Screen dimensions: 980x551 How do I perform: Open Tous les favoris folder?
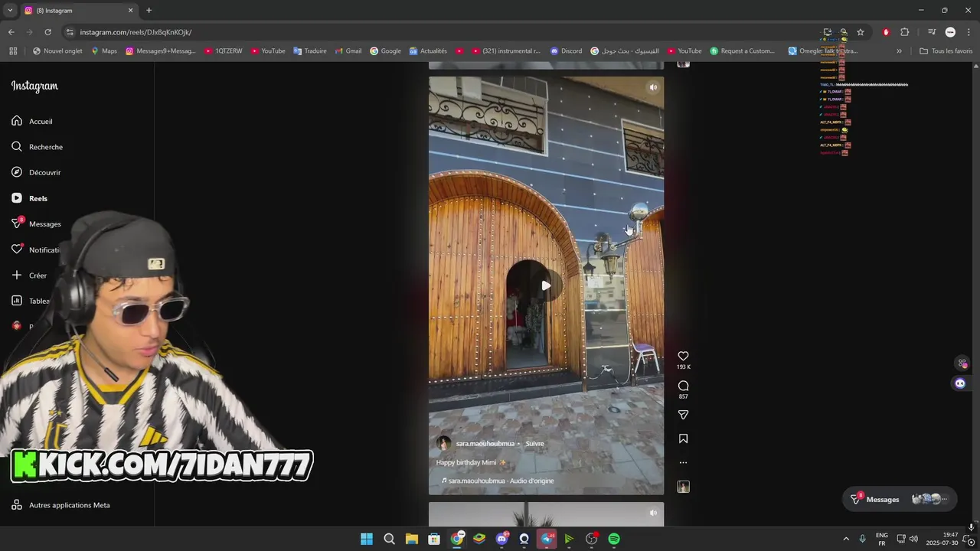point(946,51)
